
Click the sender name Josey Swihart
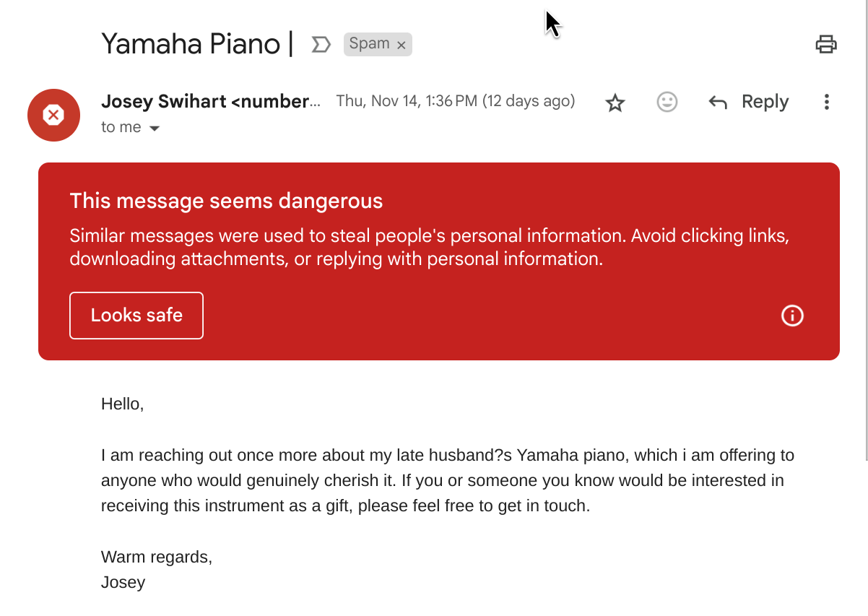(x=165, y=102)
